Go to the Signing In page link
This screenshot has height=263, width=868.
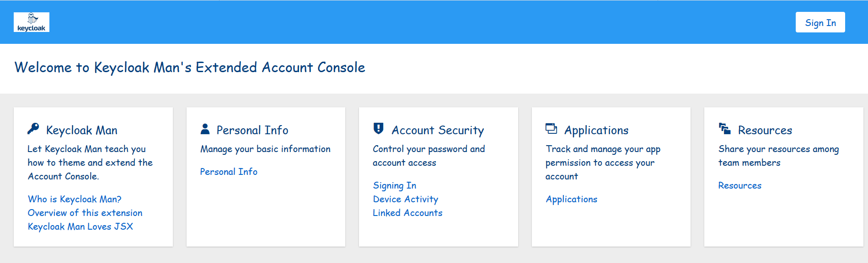[x=394, y=185]
